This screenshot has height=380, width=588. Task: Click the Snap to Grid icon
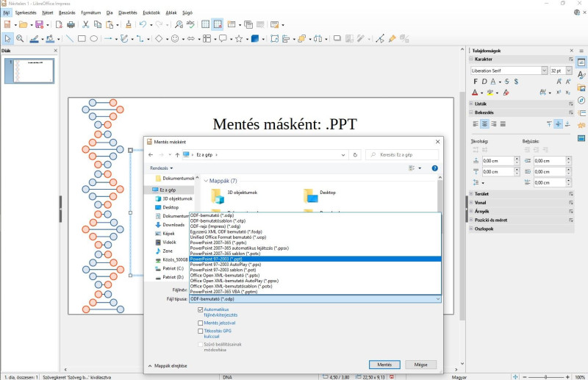(218, 25)
